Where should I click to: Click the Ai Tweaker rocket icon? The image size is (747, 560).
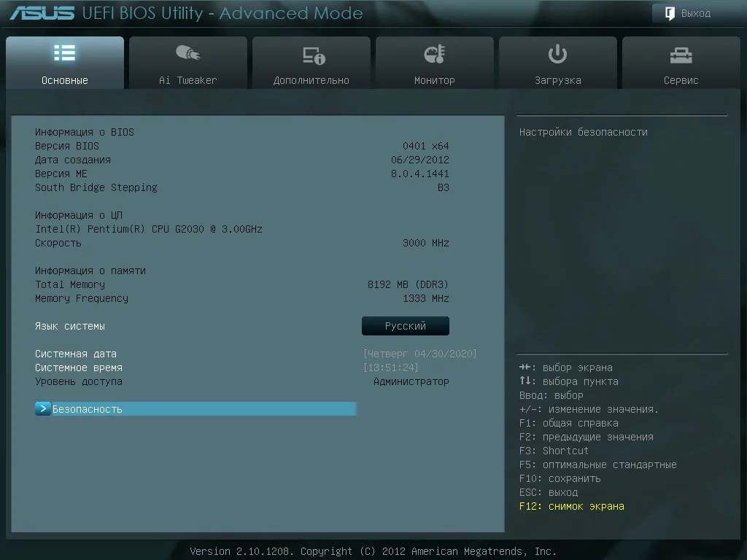click(x=187, y=52)
